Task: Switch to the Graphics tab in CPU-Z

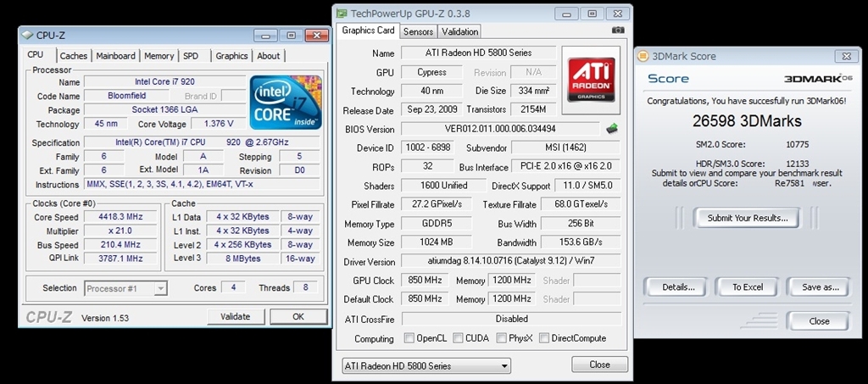Action: pos(231,56)
